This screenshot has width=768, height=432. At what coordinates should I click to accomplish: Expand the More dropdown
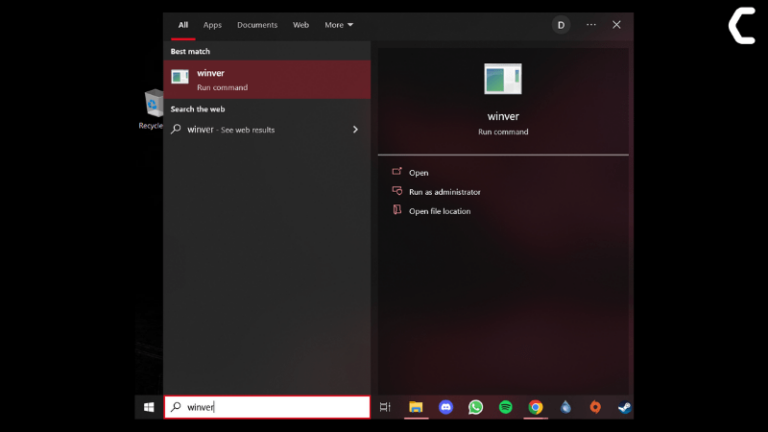pos(338,25)
